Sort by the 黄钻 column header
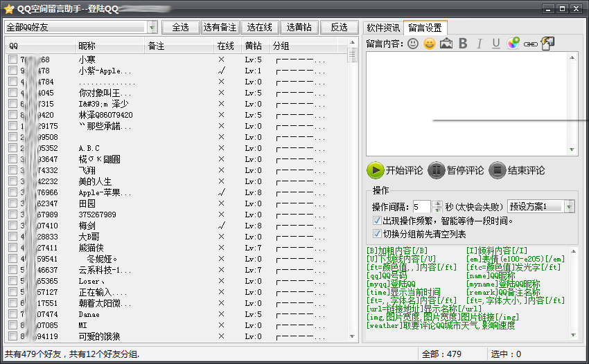The width and height of the screenshot is (589, 364). 256,46
